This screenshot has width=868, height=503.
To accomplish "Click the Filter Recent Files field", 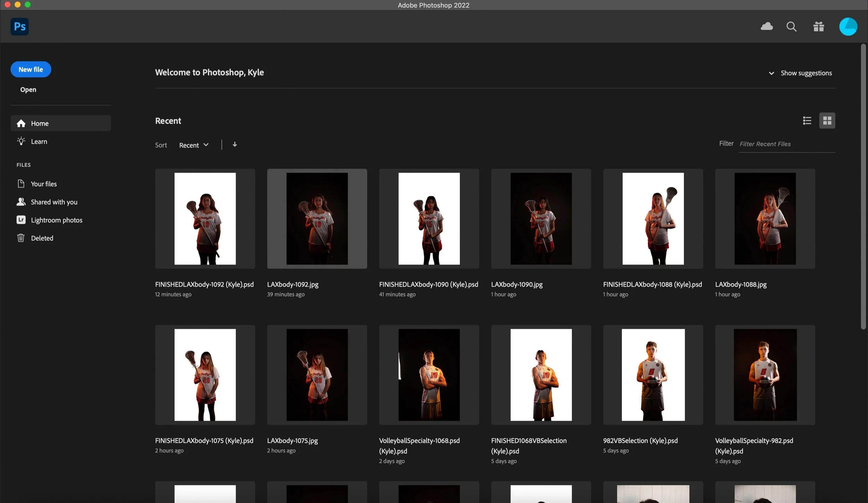I will (786, 144).
